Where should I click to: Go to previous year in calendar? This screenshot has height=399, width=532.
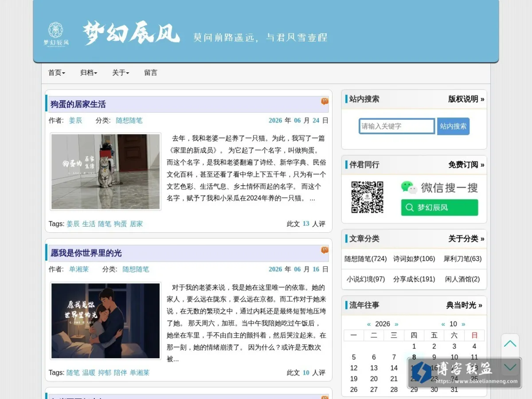(x=369, y=324)
